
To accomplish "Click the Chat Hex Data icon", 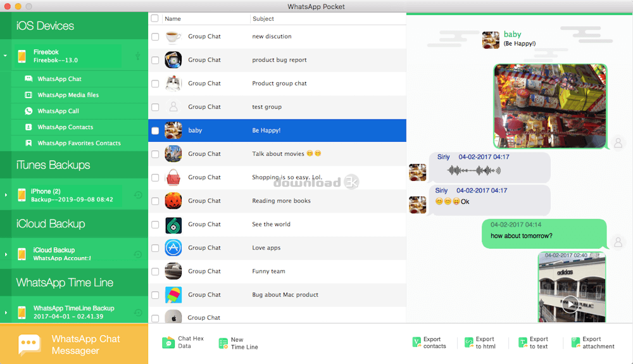I will point(168,342).
